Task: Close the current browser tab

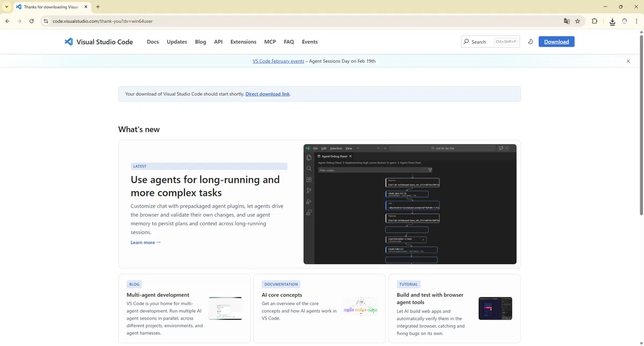Action: click(x=86, y=7)
